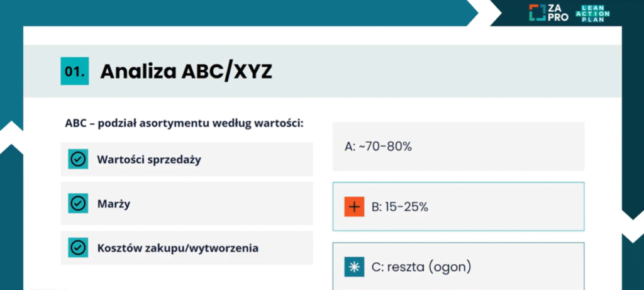Select the A: ~70-80% box
This screenshot has height=290, width=644.
pos(458,146)
